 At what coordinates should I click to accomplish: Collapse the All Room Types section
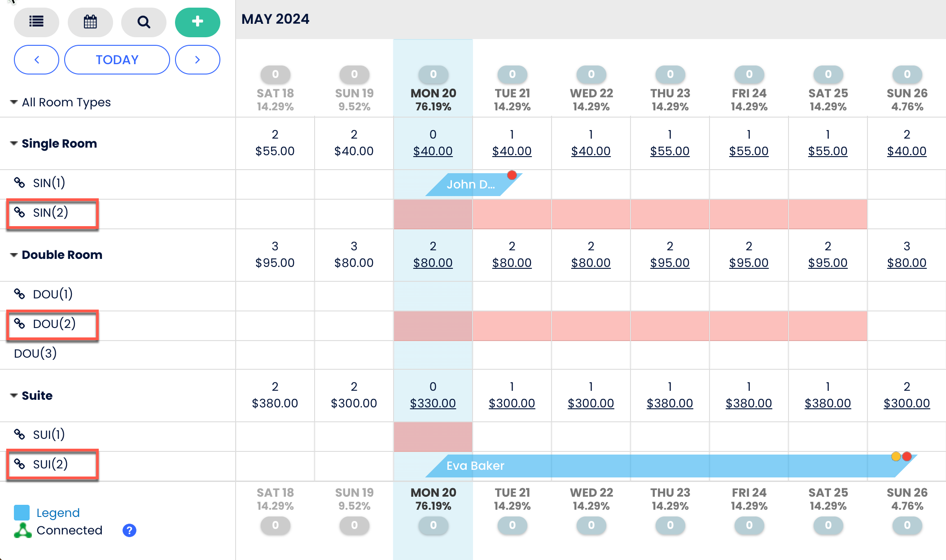point(13,102)
